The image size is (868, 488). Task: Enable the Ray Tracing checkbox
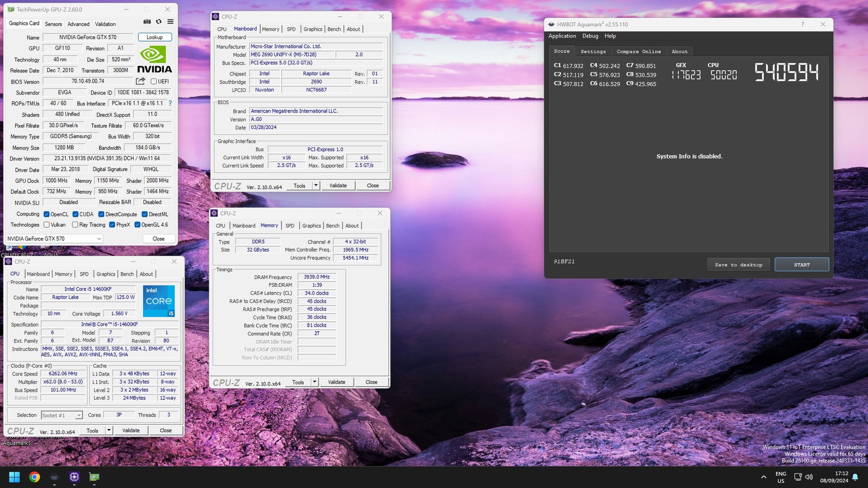tap(75, 225)
